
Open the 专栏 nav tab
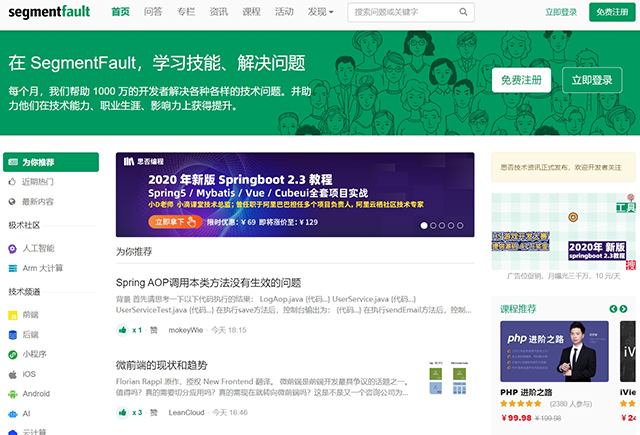[186, 12]
